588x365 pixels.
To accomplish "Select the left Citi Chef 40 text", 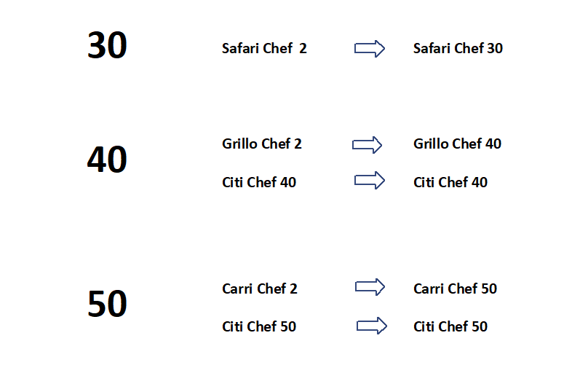I will [259, 182].
